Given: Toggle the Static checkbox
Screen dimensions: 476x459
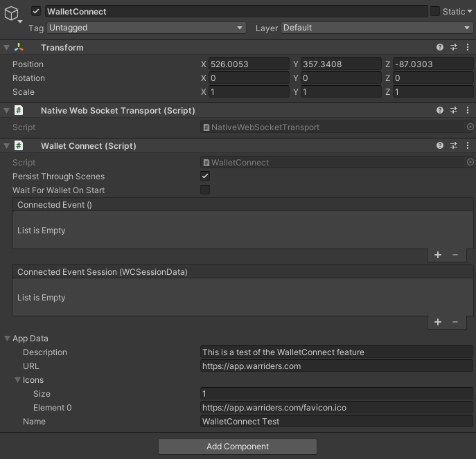Looking at the screenshot, I should pyautogui.click(x=435, y=12).
